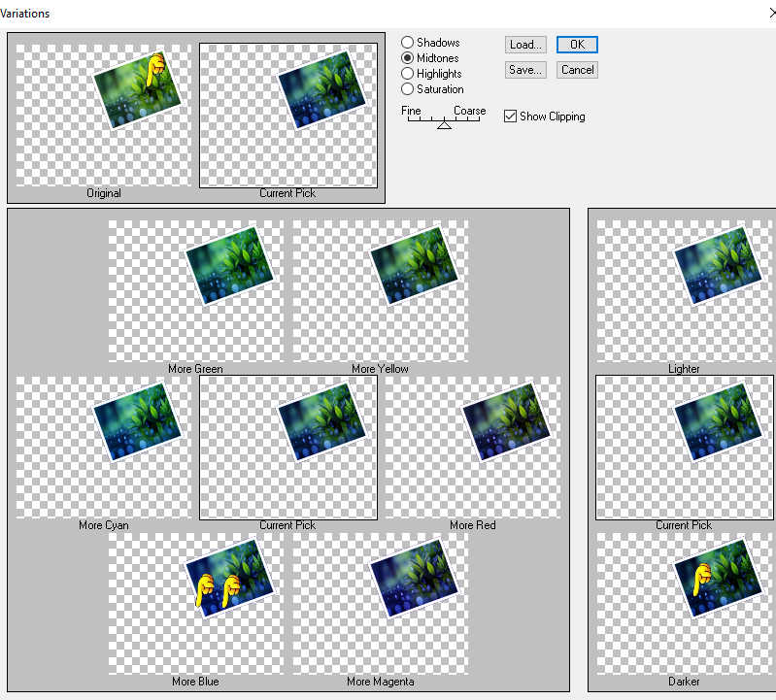
Task: Click the Original thumbnail to reset
Action: [103, 116]
